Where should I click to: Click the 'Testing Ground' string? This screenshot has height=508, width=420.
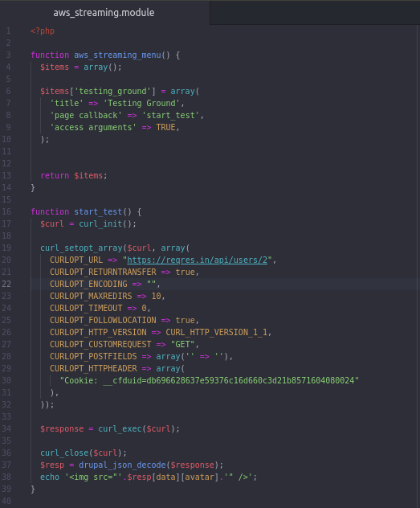[141, 104]
